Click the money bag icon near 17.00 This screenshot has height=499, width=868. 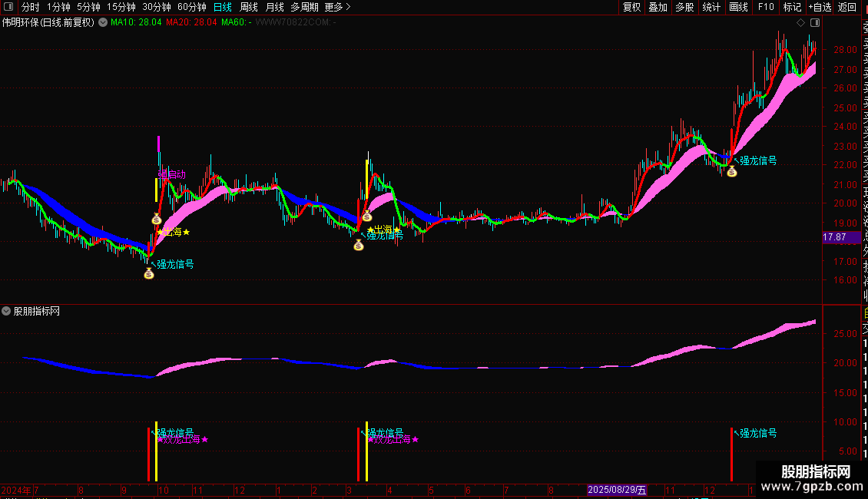(x=149, y=273)
